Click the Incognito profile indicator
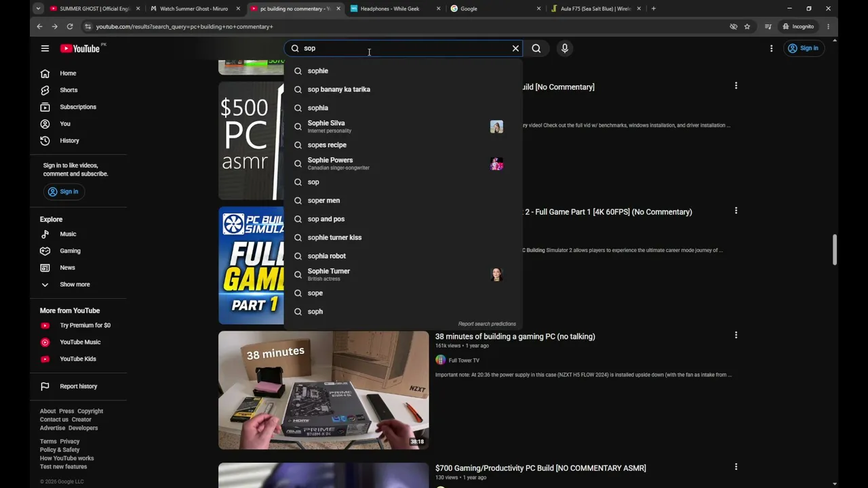The height and width of the screenshot is (488, 868). pos(797,26)
